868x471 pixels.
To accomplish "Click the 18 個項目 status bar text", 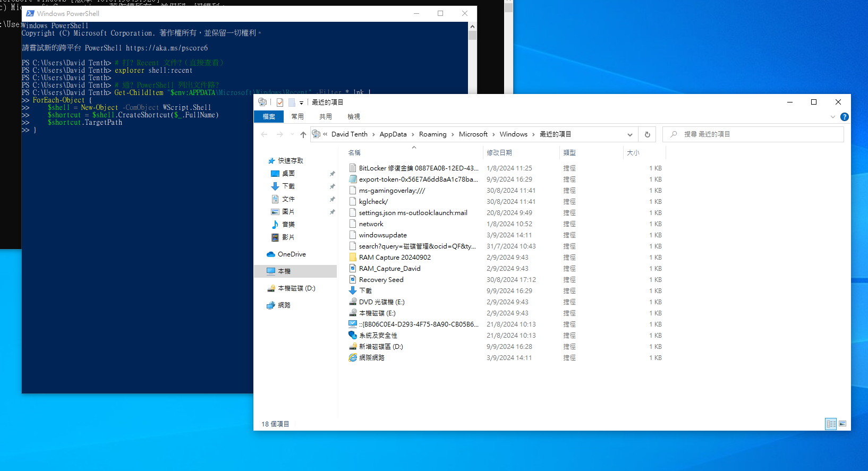I will coord(275,424).
